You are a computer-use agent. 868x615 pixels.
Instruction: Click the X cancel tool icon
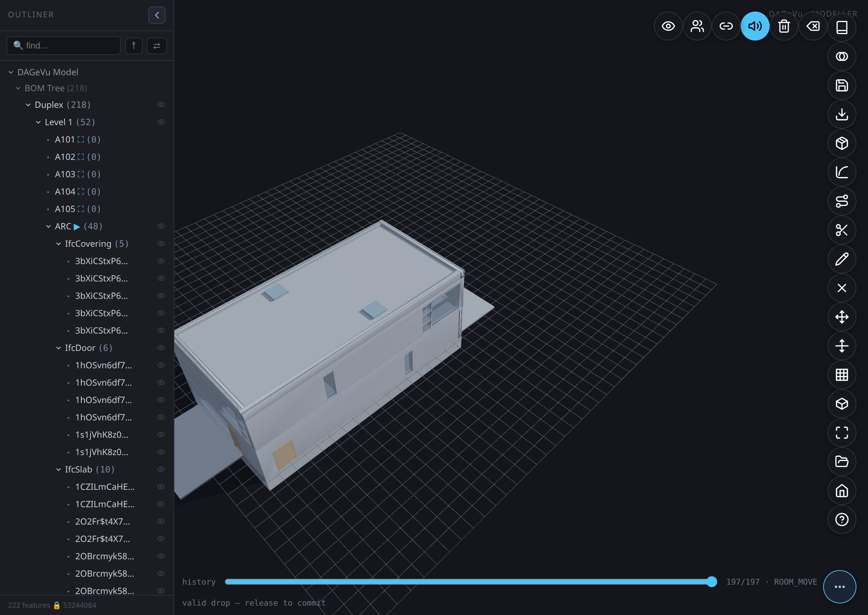click(842, 288)
